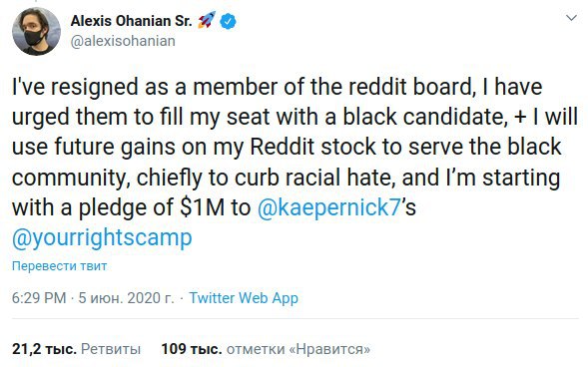The width and height of the screenshot is (588, 367).
Task: Click the blue verified badge
Action: click(x=228, y=21)
